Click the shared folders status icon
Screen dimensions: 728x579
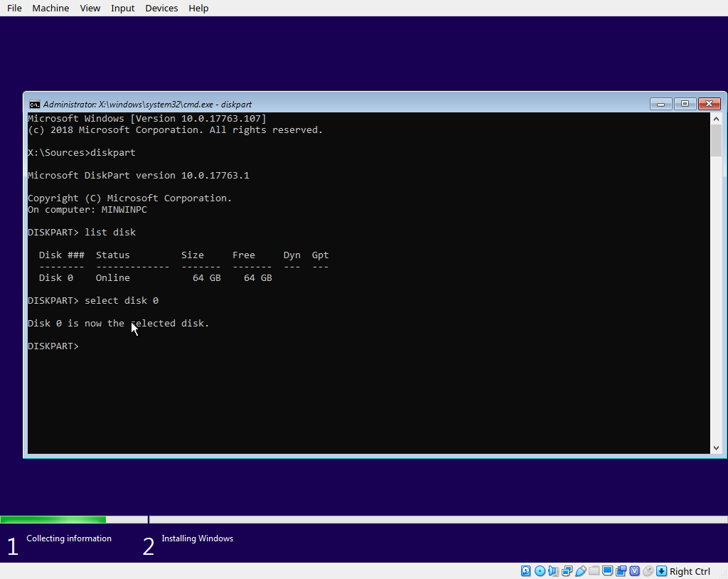pos(594,571)
